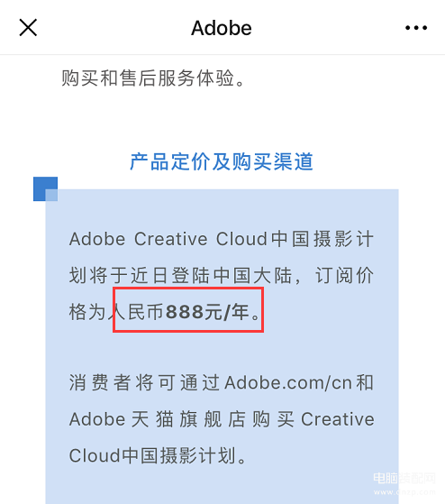This screenshot has height=504, width=445.
Task: Click the 电脑装配网 watermark logo
Action: (x=404, y=479)
